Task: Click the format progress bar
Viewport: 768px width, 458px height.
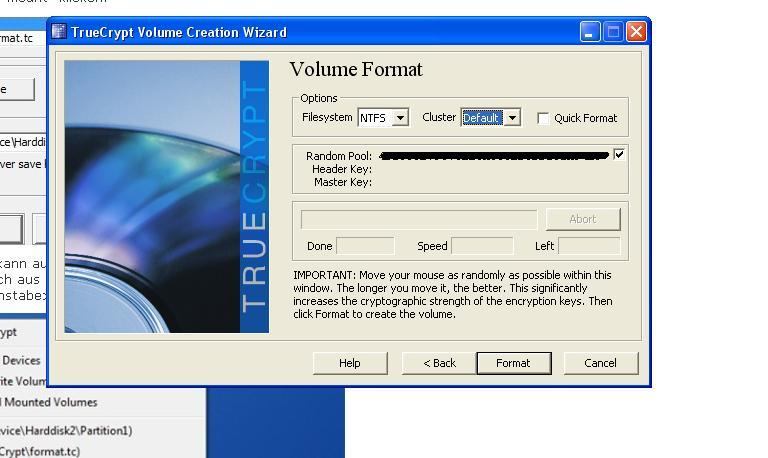Action: click(x=419, y=219)
